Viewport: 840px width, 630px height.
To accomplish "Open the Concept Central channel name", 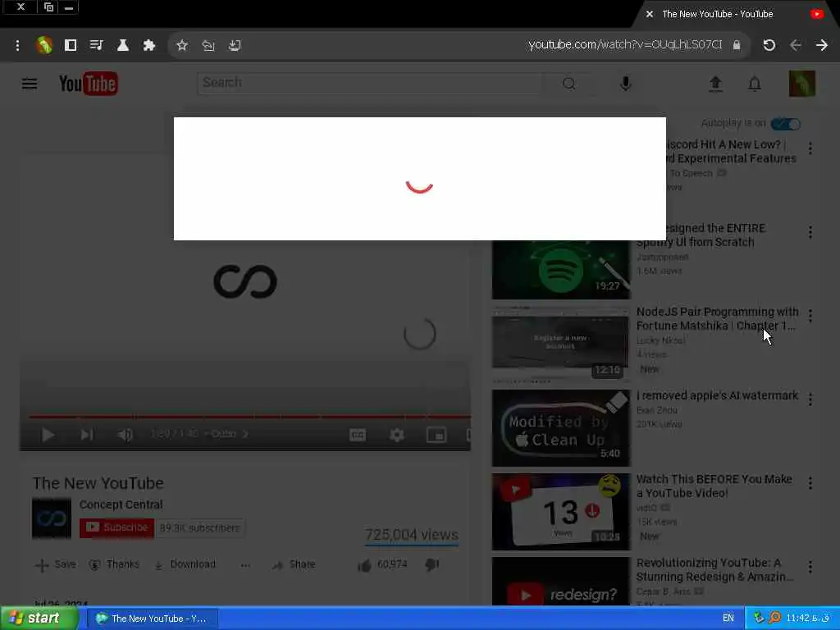I will pos(121,504).
